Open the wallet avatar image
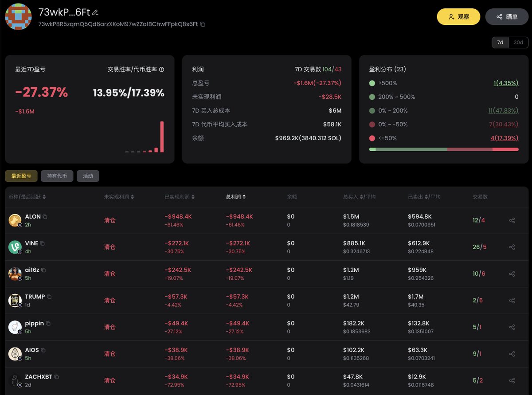 click(18, 16)
